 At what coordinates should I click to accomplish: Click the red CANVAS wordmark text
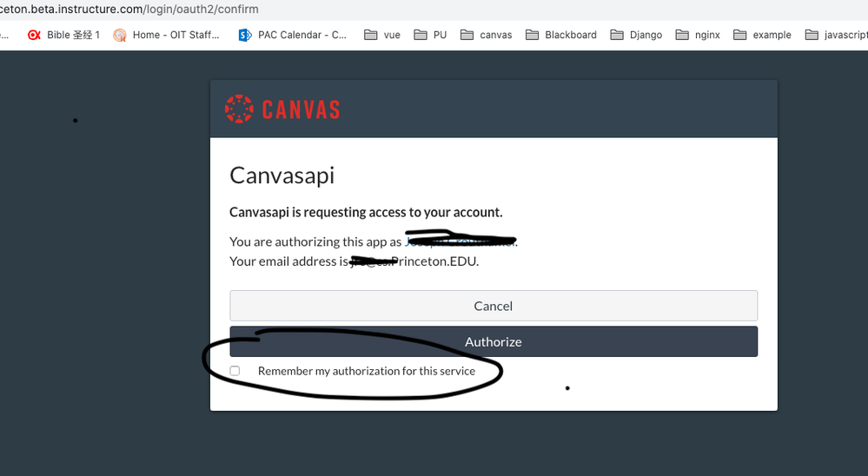click(301, 109)
